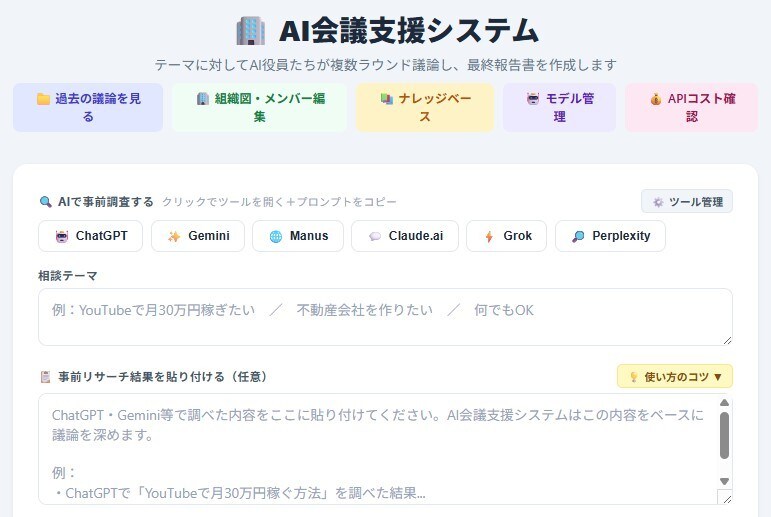Click the AI会議支援システム title text
The height and width of the screenshot is (517, 771).
tap(409, 31)
